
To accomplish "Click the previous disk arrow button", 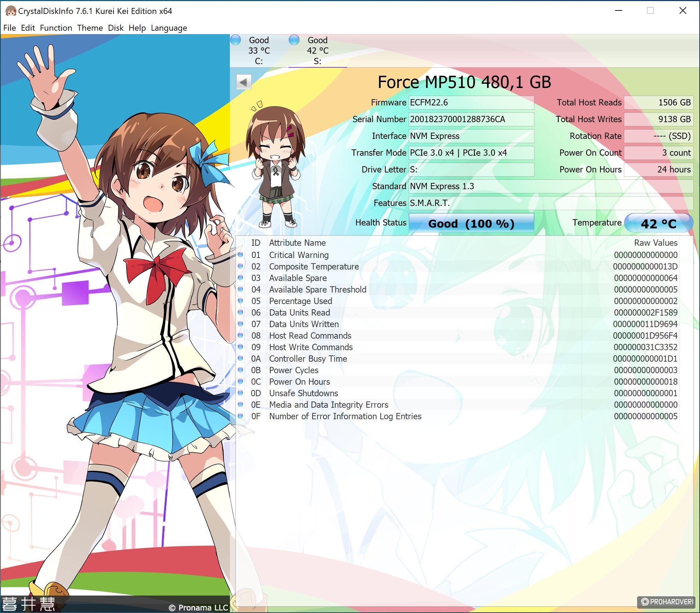I will [x=244, y=82].
